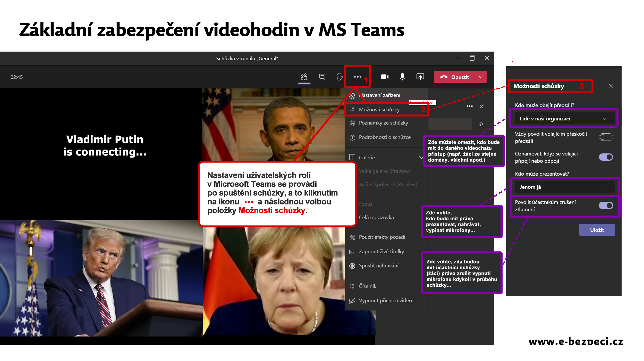This screenshot has height=361, width=644.
Task: Click the dial pad dots icon
Action: pyautogui.click(x=352, y=286)
